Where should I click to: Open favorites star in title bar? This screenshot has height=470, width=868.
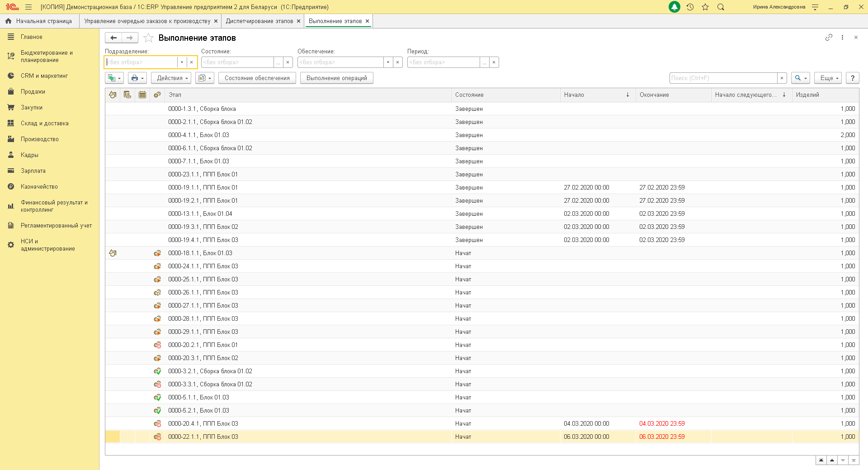pos(705,7)
